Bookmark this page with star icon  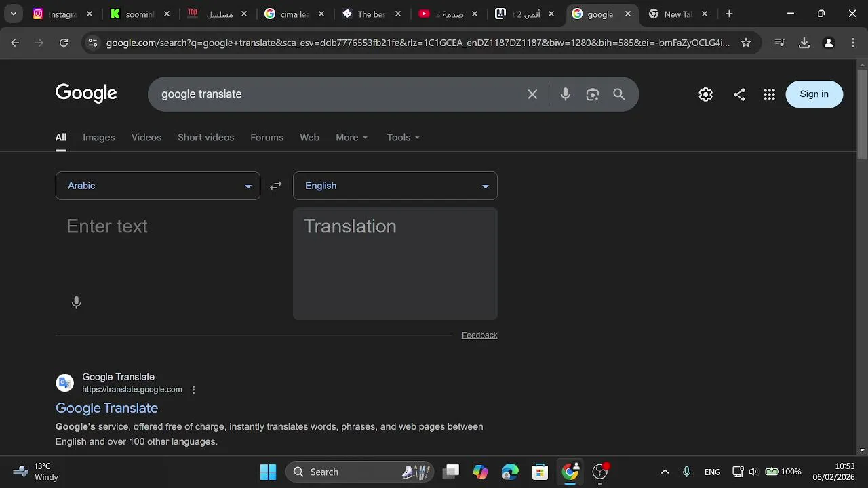tap(746, 43)
